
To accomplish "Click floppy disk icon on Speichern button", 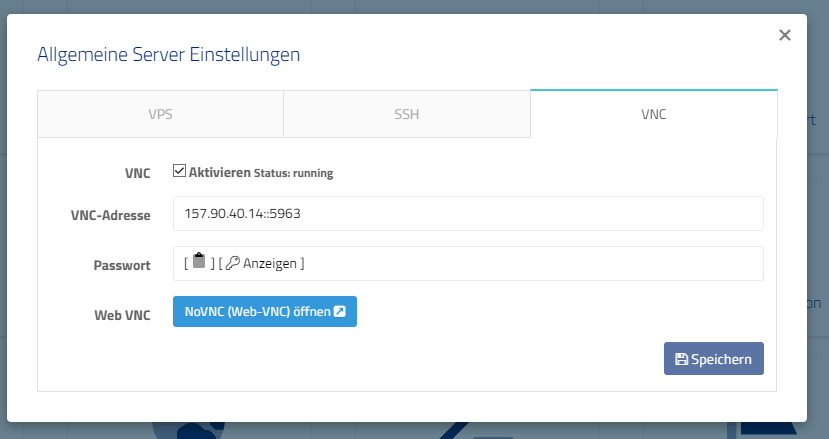I will tap(681, 359).
